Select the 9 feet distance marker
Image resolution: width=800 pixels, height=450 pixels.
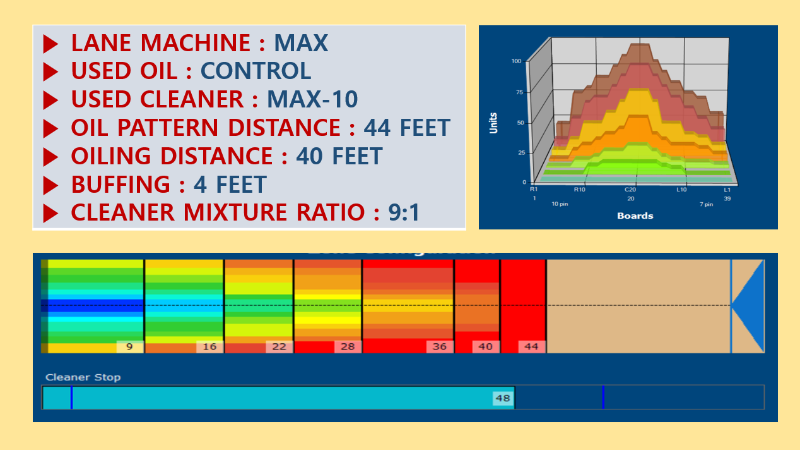(130, 346)
